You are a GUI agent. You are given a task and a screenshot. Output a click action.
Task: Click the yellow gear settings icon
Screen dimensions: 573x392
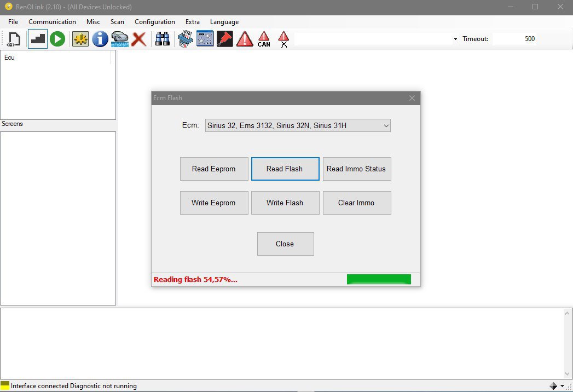[80, 39]
